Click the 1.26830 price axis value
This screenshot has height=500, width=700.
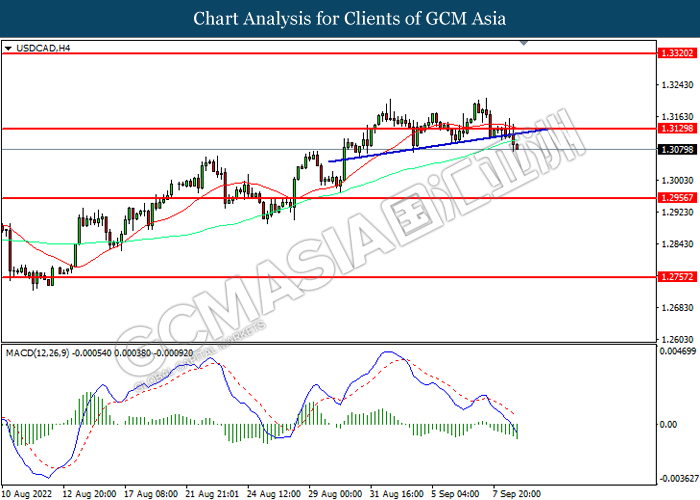[677, 308]
